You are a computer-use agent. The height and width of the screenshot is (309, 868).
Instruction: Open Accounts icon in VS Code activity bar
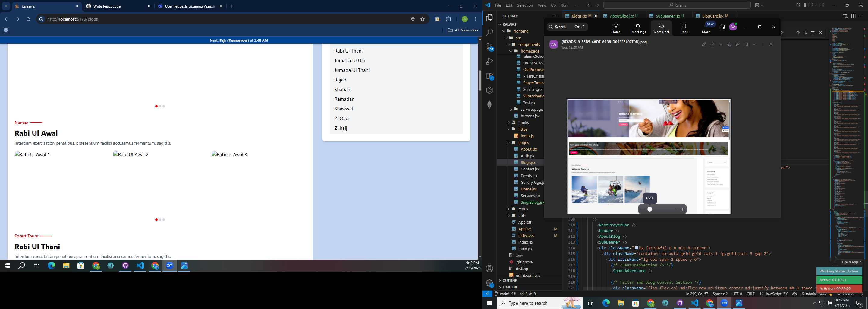[489, 269]
